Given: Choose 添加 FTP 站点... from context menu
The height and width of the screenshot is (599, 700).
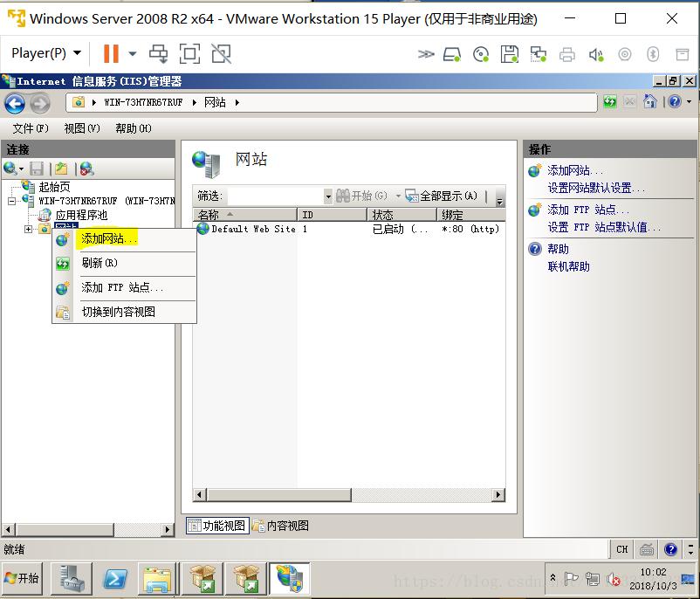Looking at the screenshot, I should coord(125,287).
